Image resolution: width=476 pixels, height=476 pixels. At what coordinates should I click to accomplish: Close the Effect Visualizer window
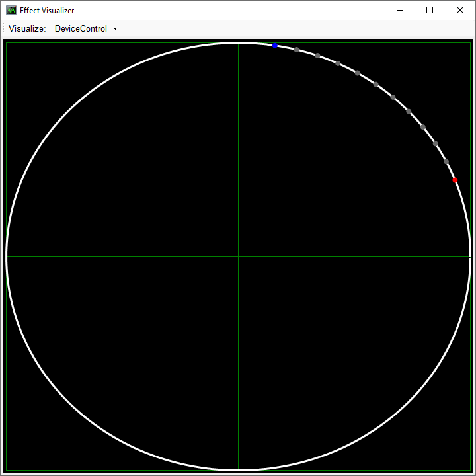[x=460, y=10]
